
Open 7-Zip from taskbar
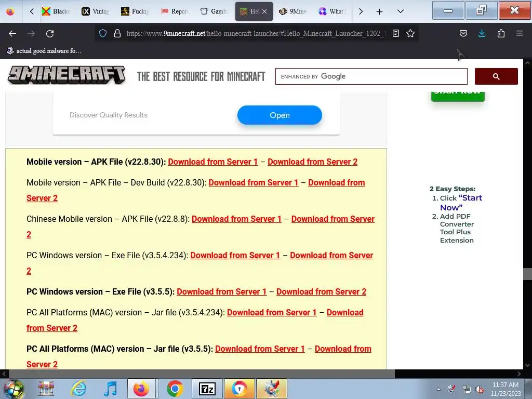pyautogui.click(x=207, y=389)
